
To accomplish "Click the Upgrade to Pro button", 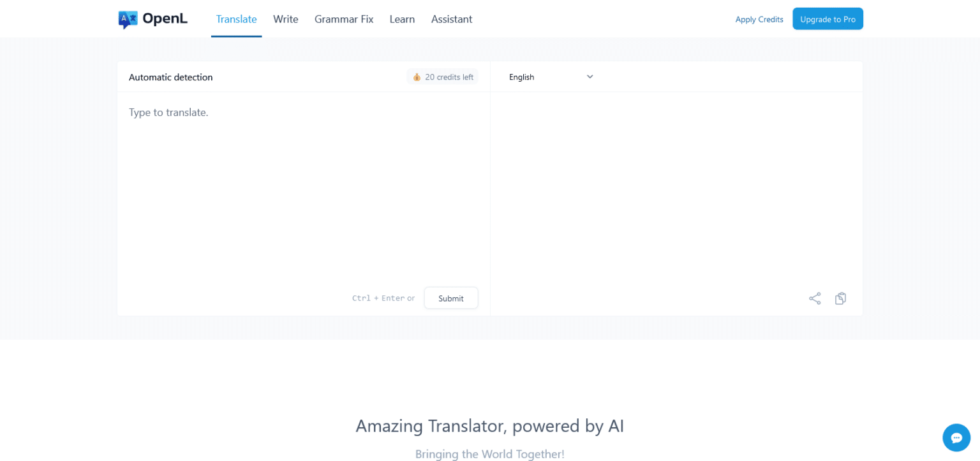I will pyautogui.click(x=828, y=18).
